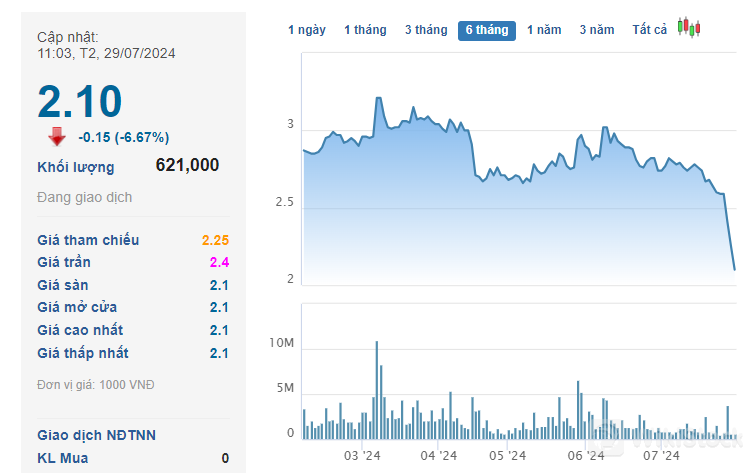Open the 3 năm chart range

pyautogui.click(x=597, y=30)
